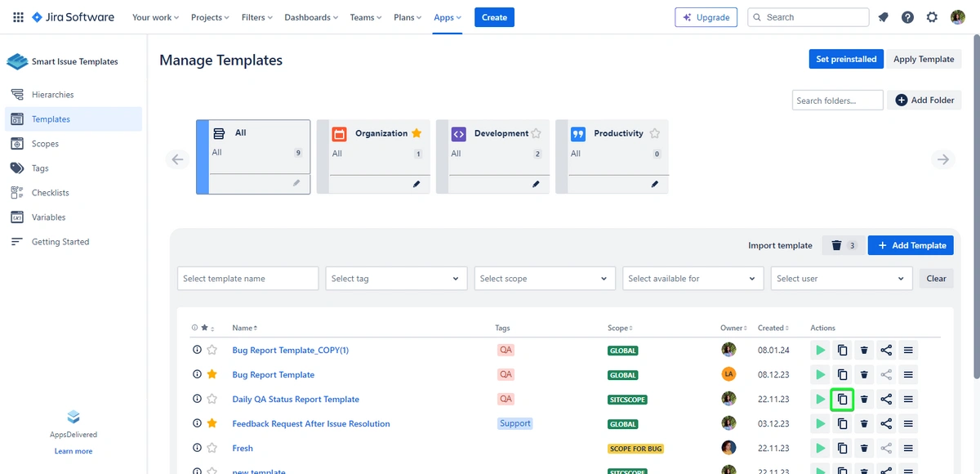Open the Your work menu

click(155, 17)
